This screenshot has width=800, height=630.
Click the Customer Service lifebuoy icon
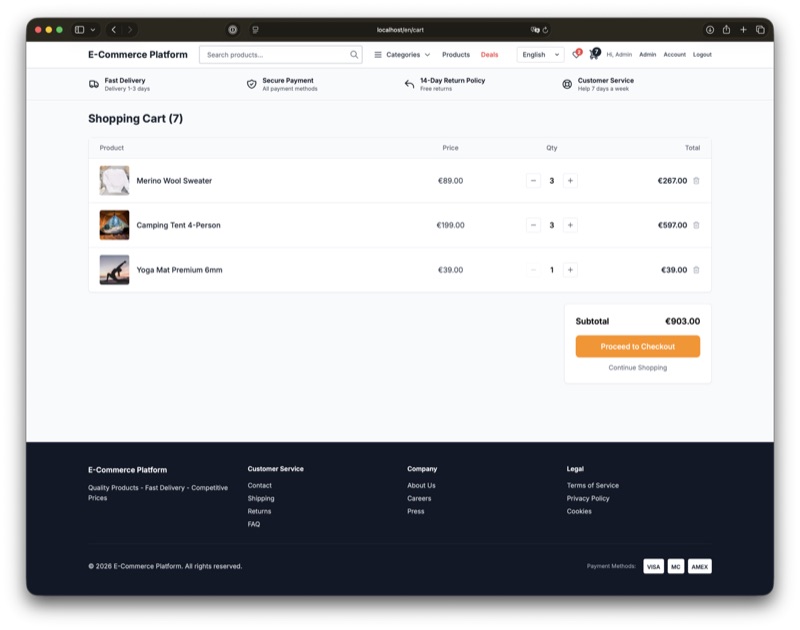coord(567,84)
